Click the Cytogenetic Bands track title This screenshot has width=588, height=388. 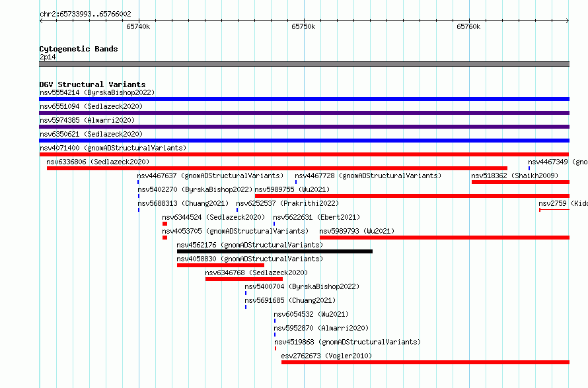coord(79,49)
